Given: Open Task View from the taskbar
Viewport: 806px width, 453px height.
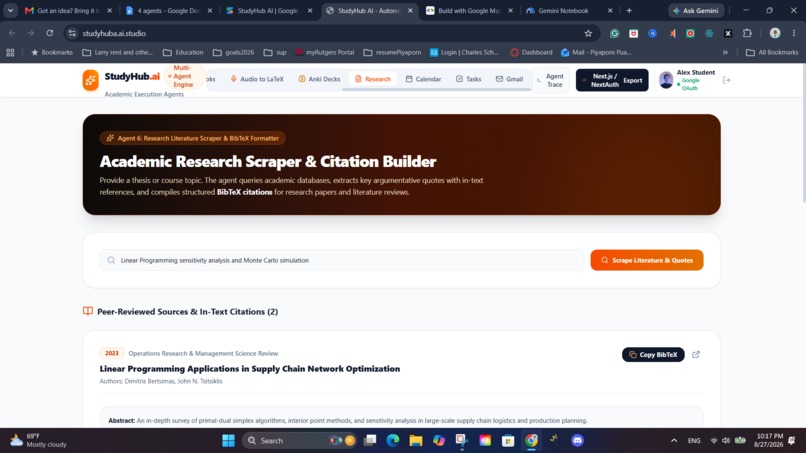Looking at the screenshot, I should [370, 441].
